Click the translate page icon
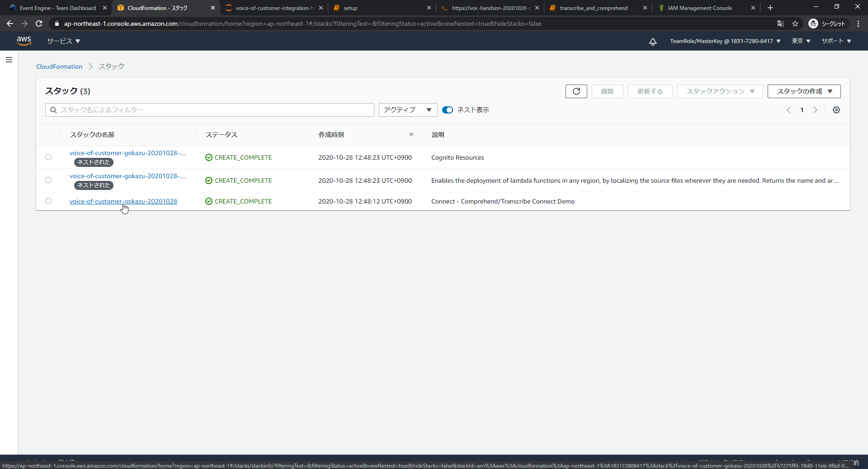Screen dimensions: 868x469 point(780,24)
